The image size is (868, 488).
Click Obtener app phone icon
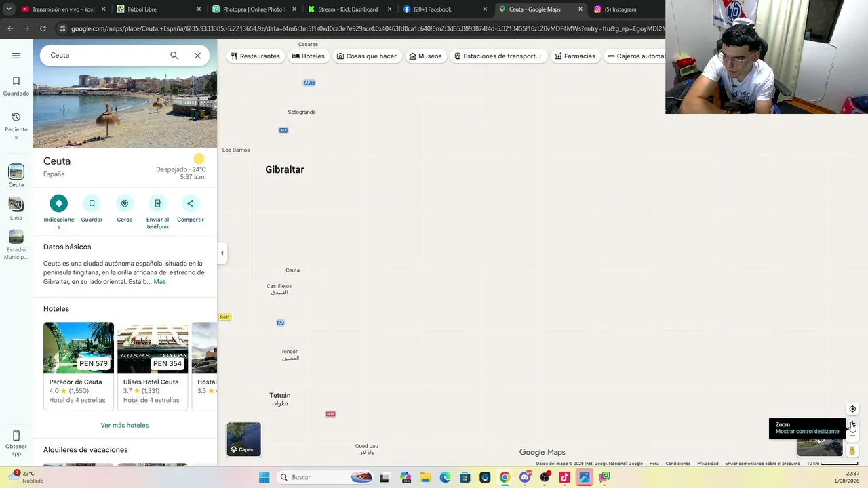coord(16,436)
